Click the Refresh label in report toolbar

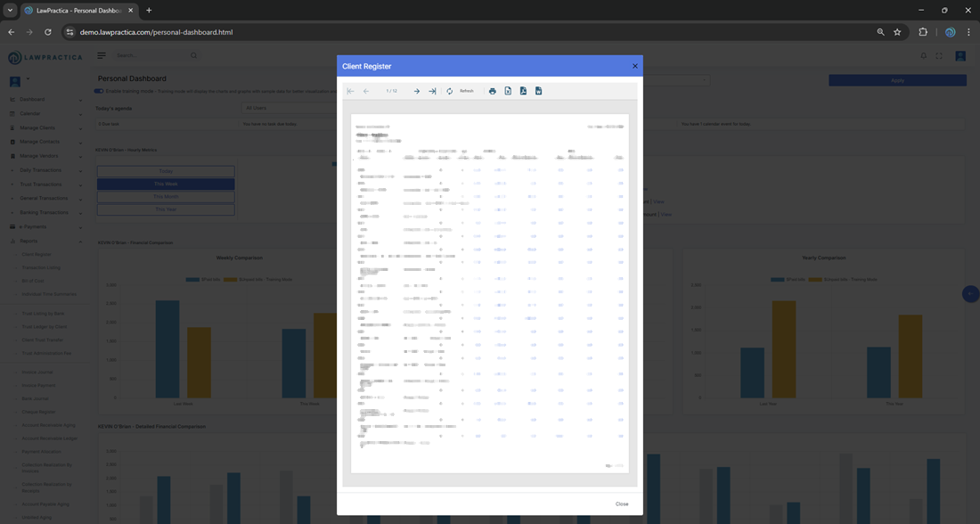[467, 91]
